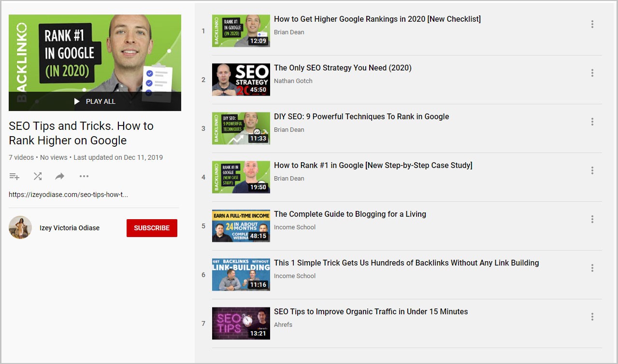Image resolution: width=618 pixels, height=364 pixels.
Task: Click Izey Victoria Odiase's channel avatar
Action: click(20, 228)
